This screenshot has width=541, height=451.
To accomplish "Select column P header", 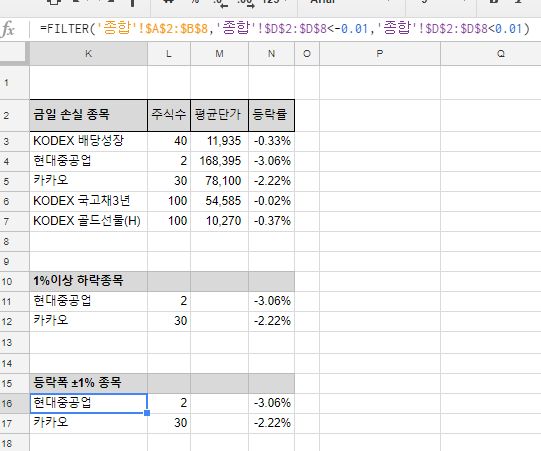I will coord(380,53).
